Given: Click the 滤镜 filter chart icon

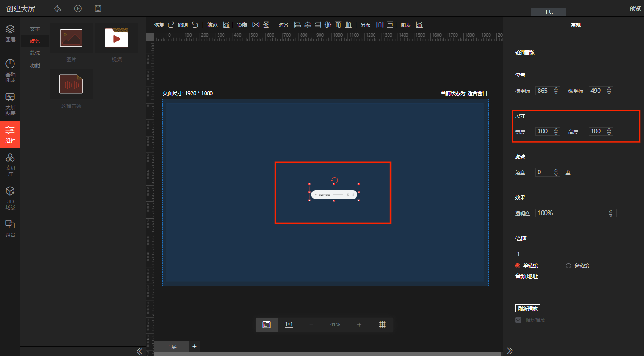Looking at the screenshot, I should tap(226, 25).
